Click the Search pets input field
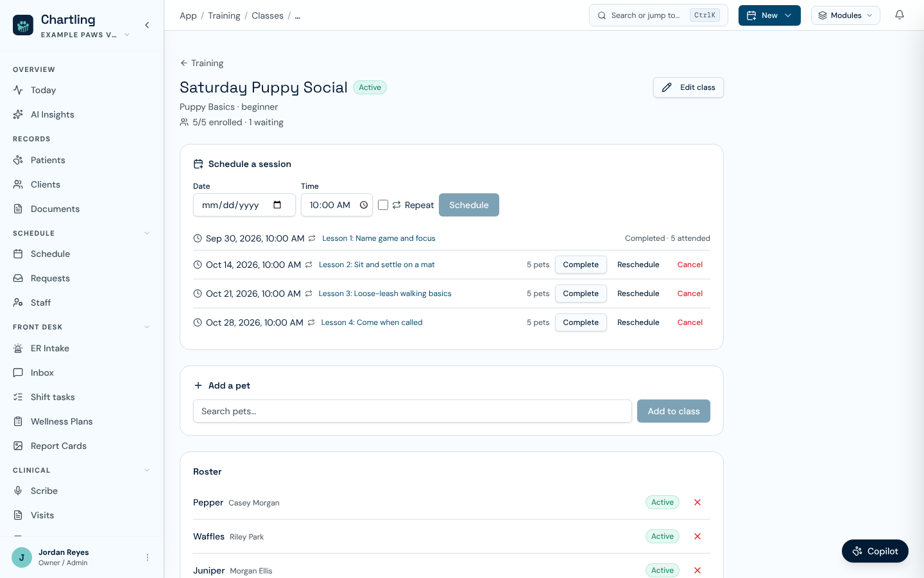 click(x=413, y=411)
